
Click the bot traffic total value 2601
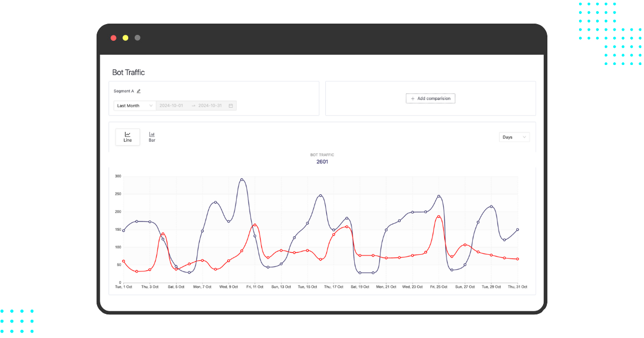point(322,161)
